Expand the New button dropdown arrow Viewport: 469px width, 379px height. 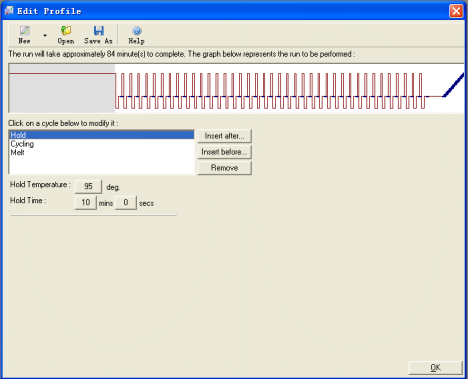(45, 35)
